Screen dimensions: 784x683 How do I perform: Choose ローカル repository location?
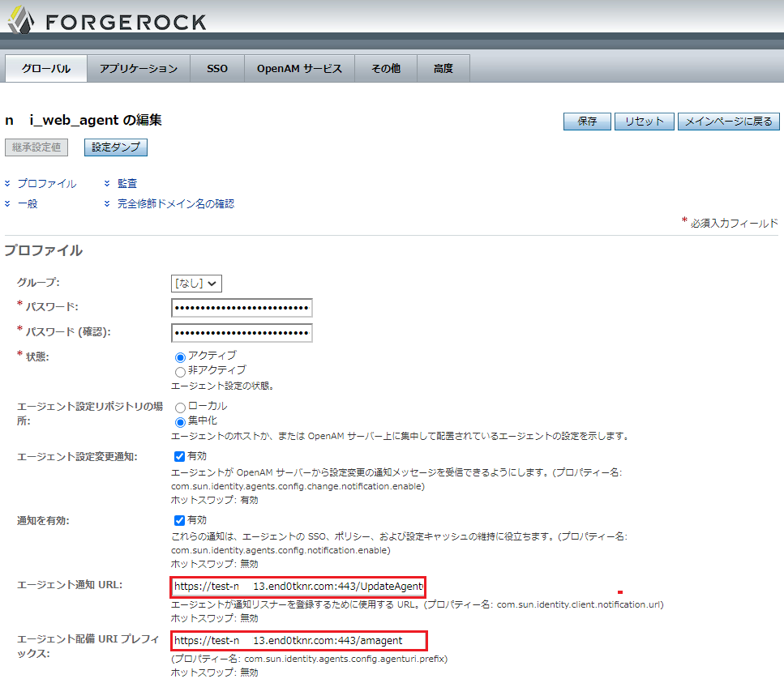click(x=180, y=408)
